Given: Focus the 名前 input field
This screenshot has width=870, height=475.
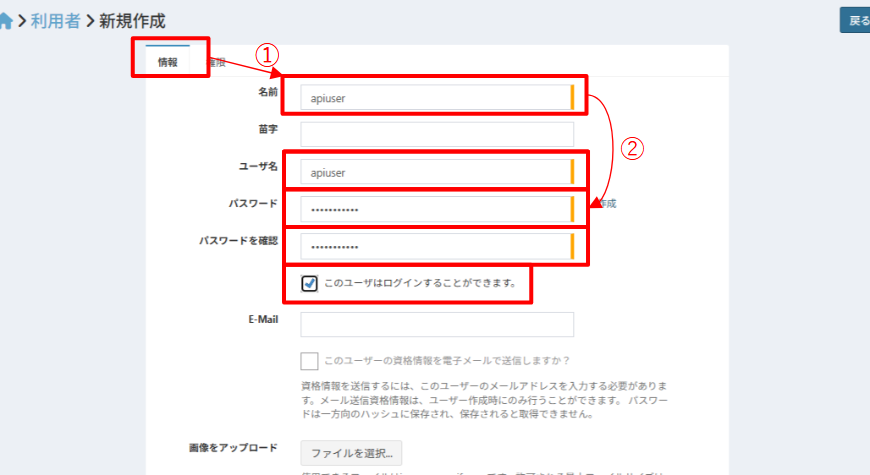Looking at the screenshot, I should [437, 98].
